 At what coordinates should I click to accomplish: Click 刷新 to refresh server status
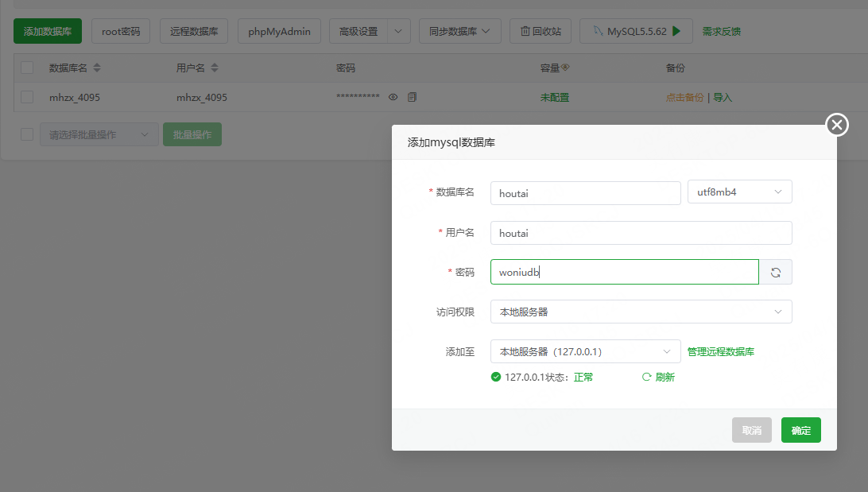658,377
